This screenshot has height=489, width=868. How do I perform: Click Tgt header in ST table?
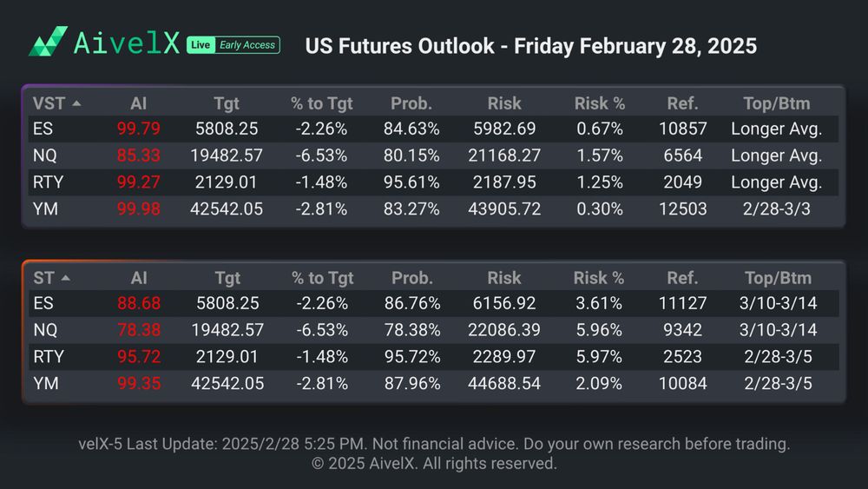point(227,278)
